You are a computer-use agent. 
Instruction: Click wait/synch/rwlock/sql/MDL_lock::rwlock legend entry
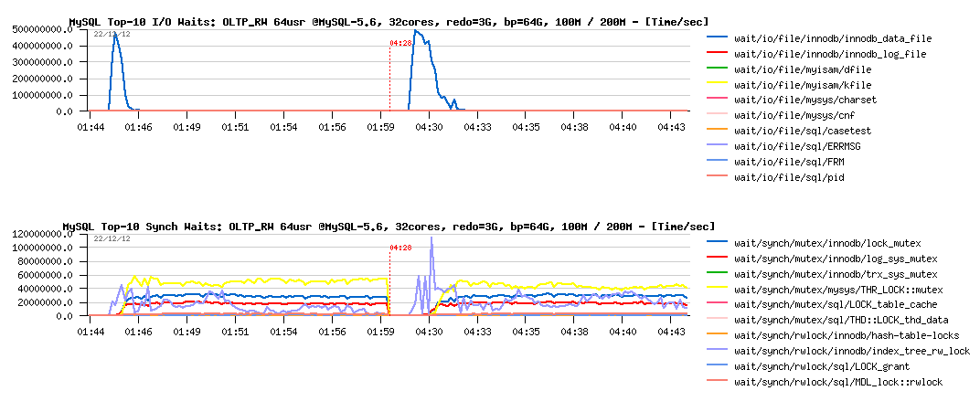(x=838, y=382)
